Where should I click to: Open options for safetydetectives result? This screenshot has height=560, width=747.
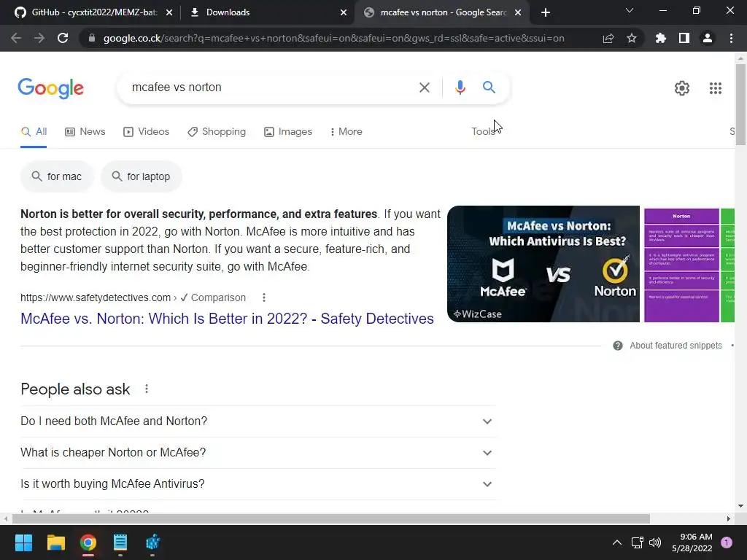click(x=264, y=297)
